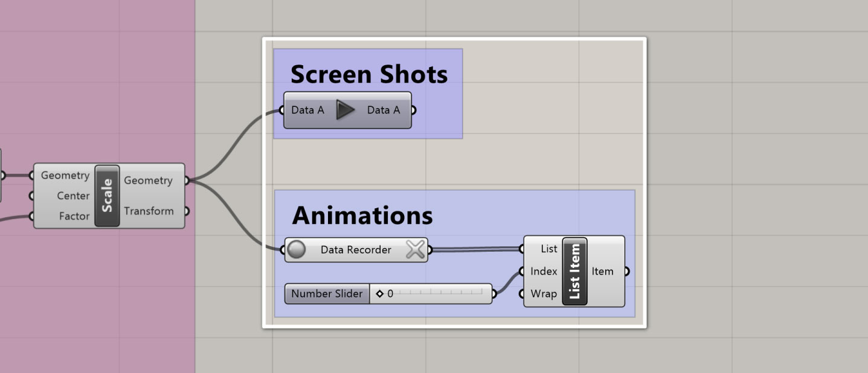Click the Data Dam Data A input
Viewport: 868px width, 373px height.
point(307,110)
